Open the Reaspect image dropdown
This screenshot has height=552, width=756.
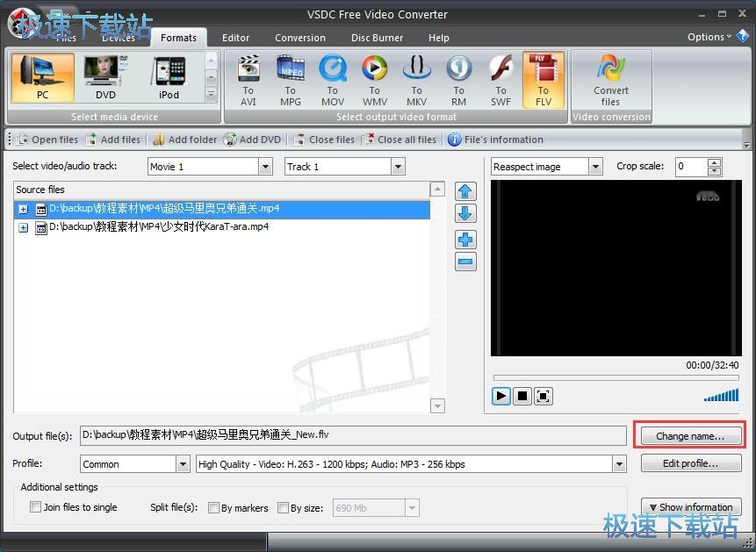click(x=595, y=167)
